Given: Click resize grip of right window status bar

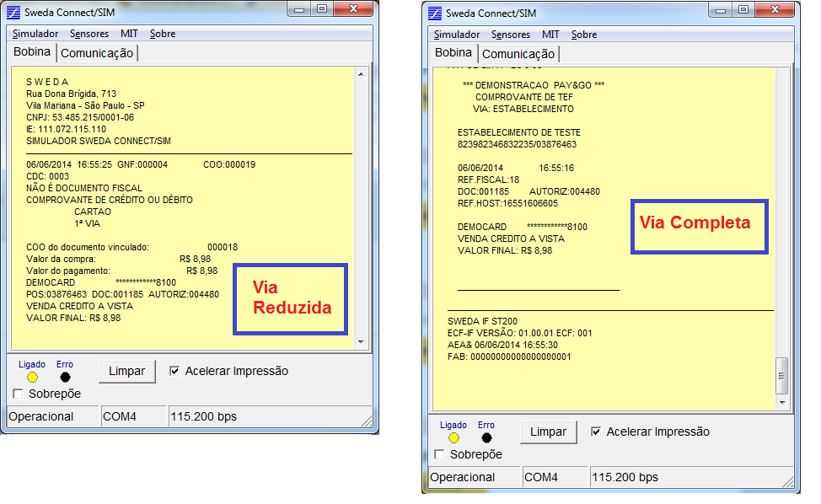Looking at the screenshot, I should point(788,481).
